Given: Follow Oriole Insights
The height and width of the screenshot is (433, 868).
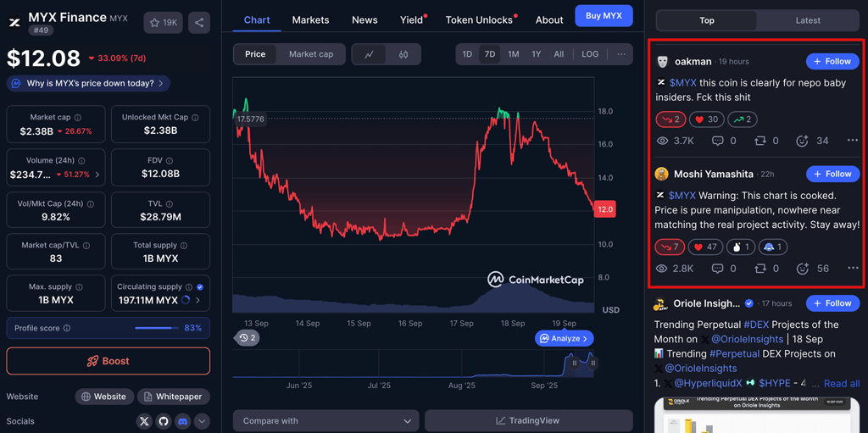Looking at the screenshot, I should coord(832,303).
